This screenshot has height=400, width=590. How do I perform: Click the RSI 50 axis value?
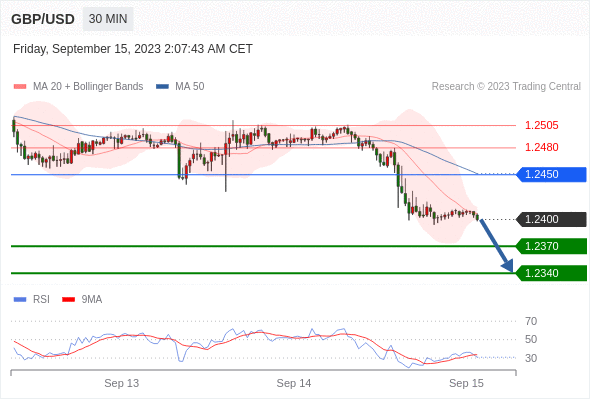pos(531,339)
